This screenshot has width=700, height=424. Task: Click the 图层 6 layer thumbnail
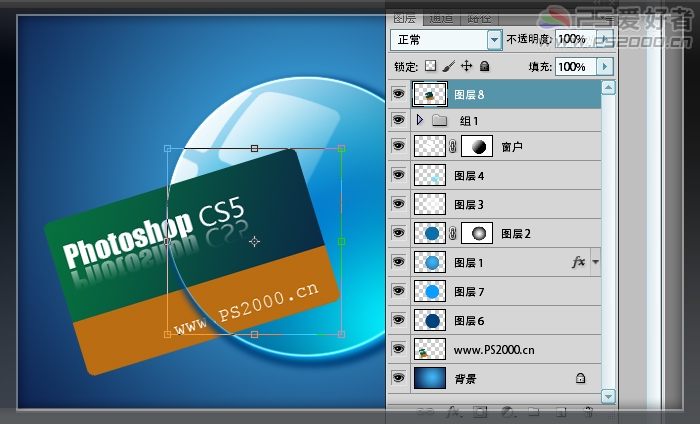click(x=430, y=320)
